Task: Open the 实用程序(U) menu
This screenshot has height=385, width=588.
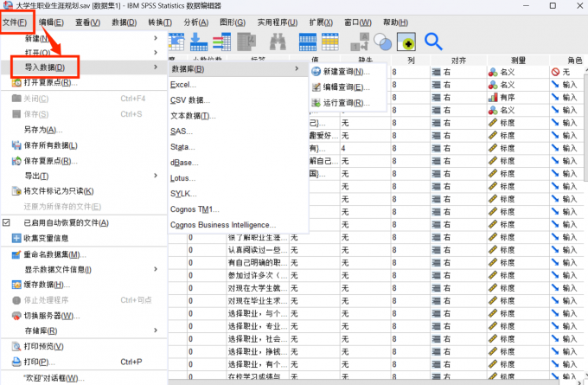Action: pos(277,22)
